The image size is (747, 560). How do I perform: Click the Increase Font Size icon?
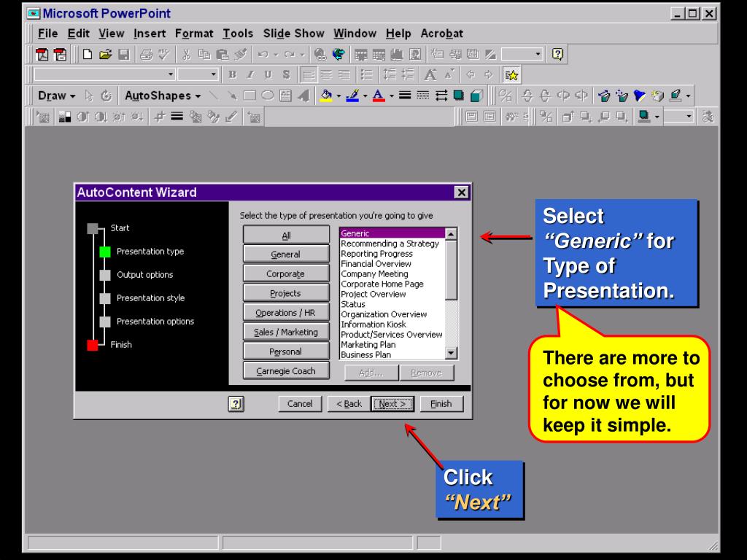[430, 75]
